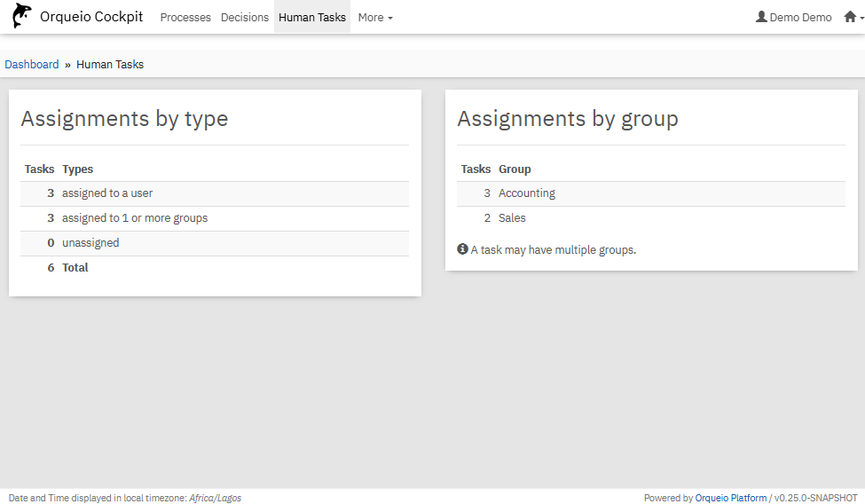Go back via Dashboard breadcrumb link

tap(32, 64)
